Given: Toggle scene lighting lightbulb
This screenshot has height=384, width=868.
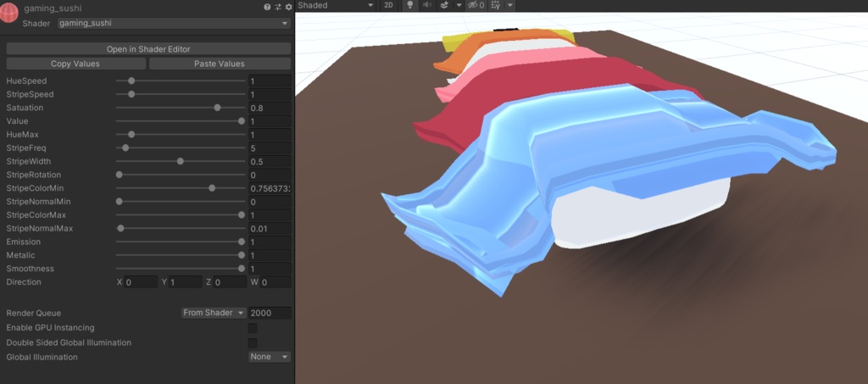Looking at the screenshot, I should click(x=410, y=6).
